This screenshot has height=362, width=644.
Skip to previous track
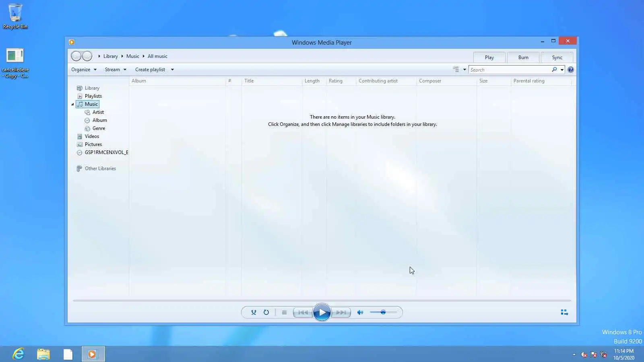click(x=303, y=313)
